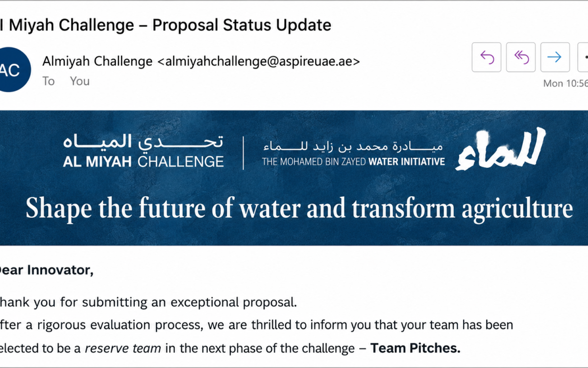Click the Reply All double-arrow icon
Screen dimensions: 588x368
521,57
